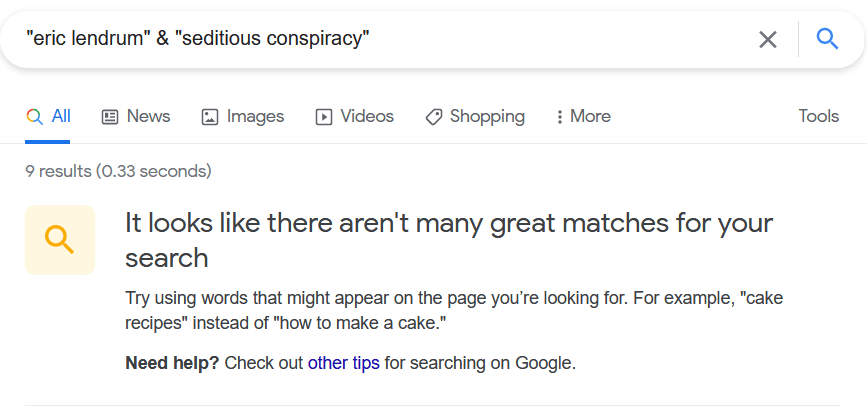
Task: Click the newspaper icon beside News
Action: [110, 117]
